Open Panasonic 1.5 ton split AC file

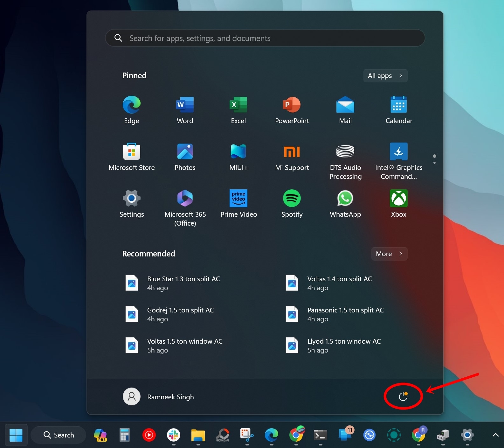click(345, 314)
